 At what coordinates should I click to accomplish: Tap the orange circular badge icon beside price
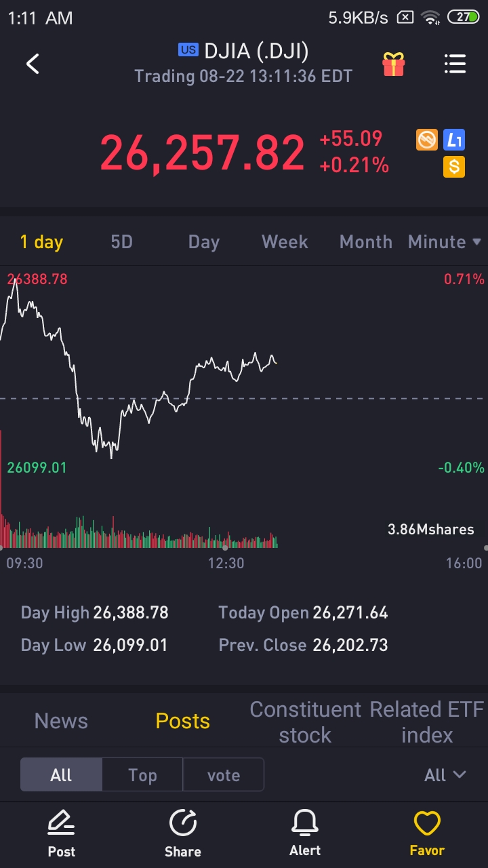426,140
